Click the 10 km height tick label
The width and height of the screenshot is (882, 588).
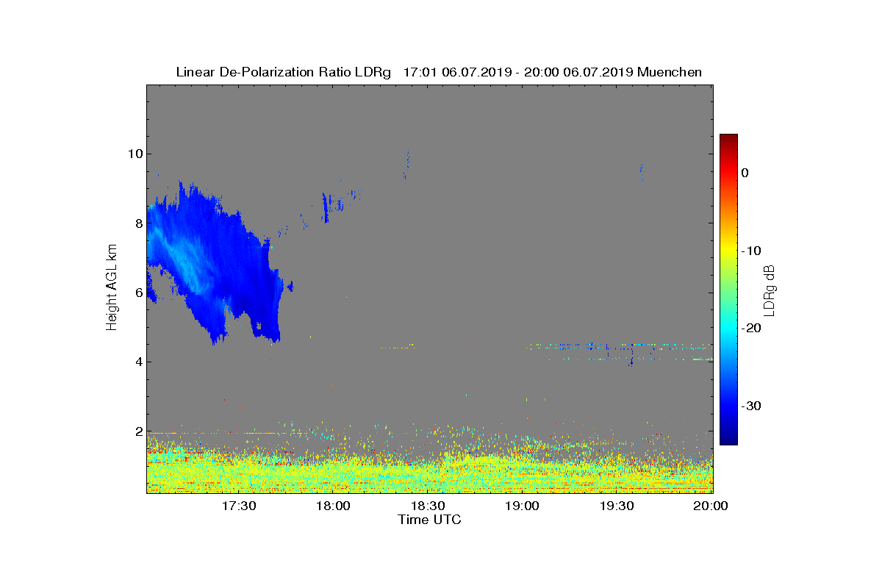pos(134,154)
